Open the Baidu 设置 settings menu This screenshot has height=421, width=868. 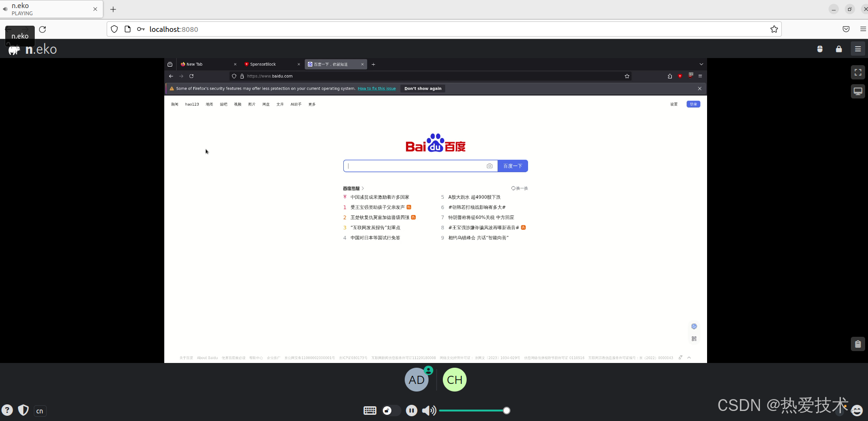(x=674, y=104)
